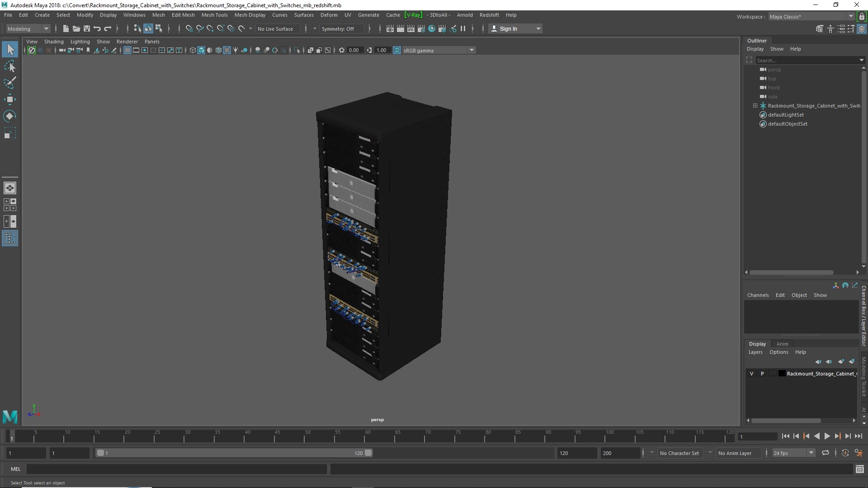
Task: Open the Mesh Tools menu
Action: pos(214,15)
